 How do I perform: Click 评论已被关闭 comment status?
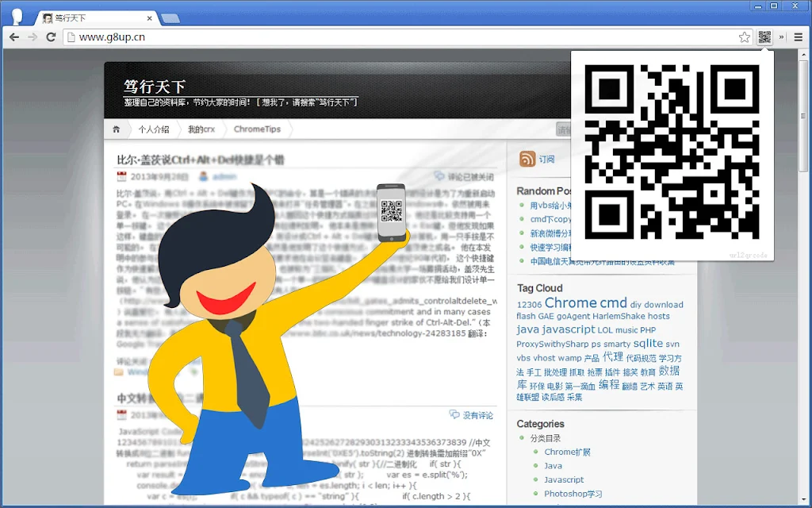[x=470, y=177]
